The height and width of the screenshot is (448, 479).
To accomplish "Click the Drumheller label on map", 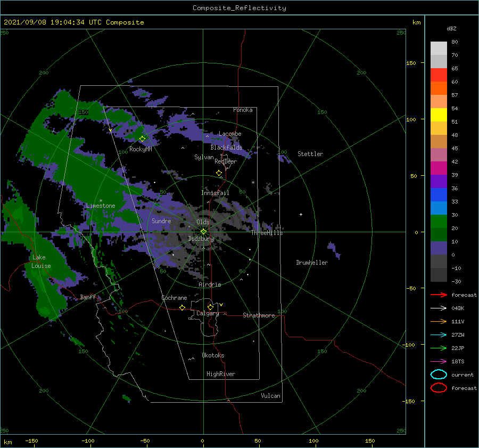I will 312,263.
